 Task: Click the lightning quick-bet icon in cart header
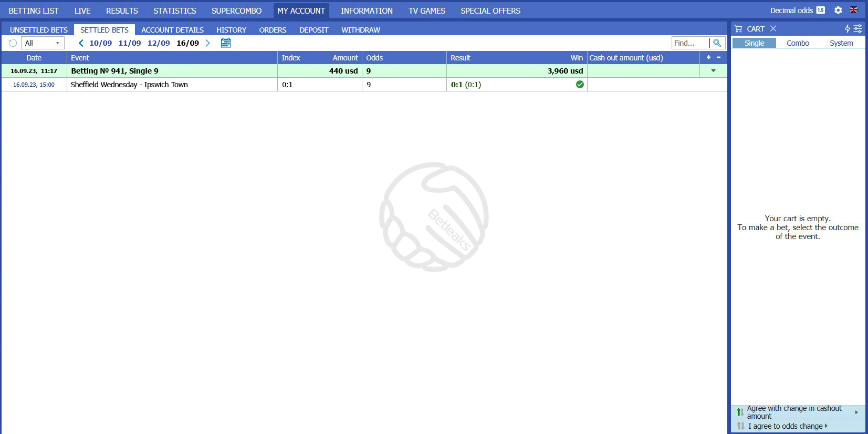[847, 28]
